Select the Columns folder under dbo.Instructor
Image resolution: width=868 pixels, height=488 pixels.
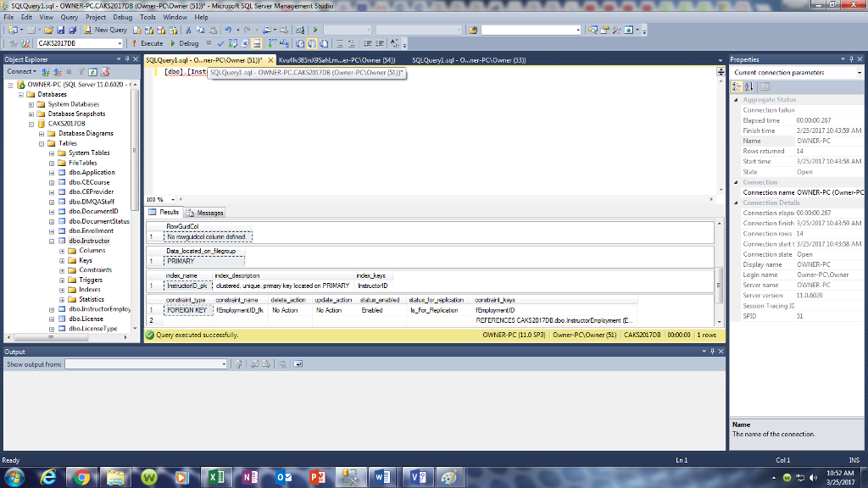(x=92, y=250)
